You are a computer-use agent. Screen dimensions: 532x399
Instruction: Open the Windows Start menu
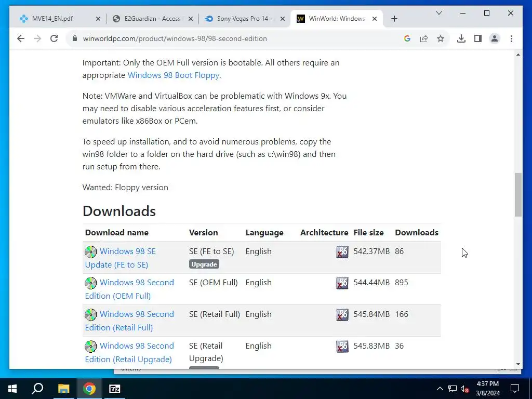[12, 389]
